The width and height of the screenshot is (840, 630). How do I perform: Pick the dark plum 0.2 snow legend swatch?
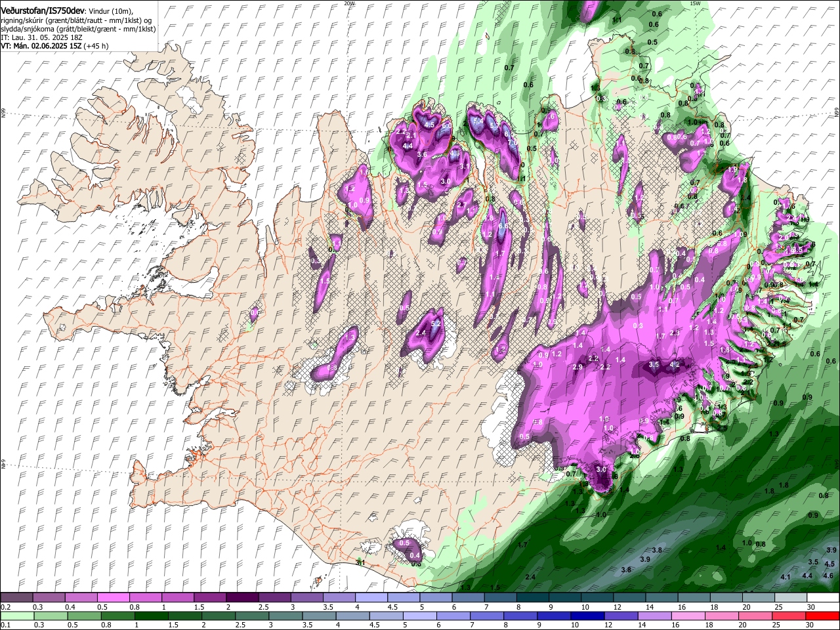point(16,598)
